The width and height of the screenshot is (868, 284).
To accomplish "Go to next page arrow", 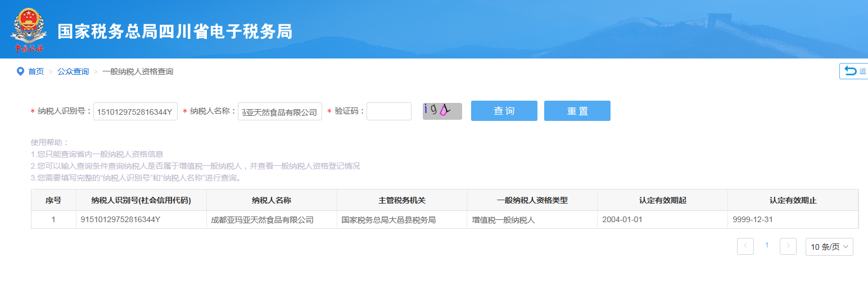I will pyautogui.click(x=788, y=246).
